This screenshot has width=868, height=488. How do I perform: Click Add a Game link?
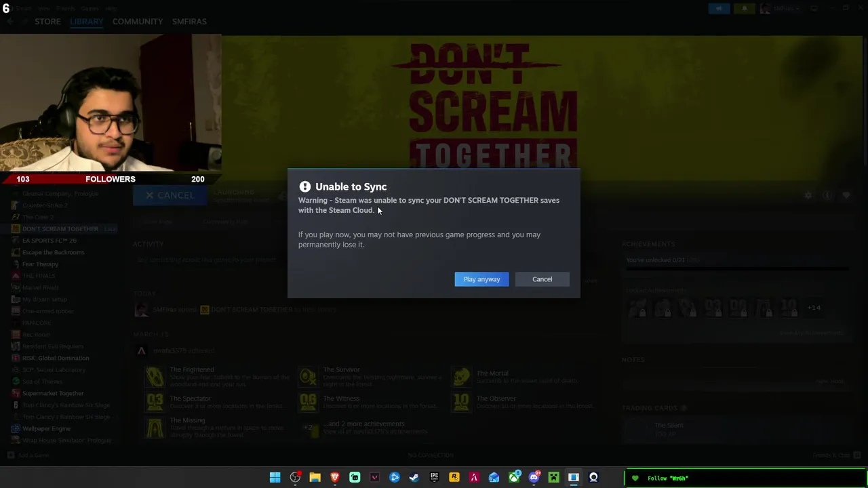coord(28,455)
